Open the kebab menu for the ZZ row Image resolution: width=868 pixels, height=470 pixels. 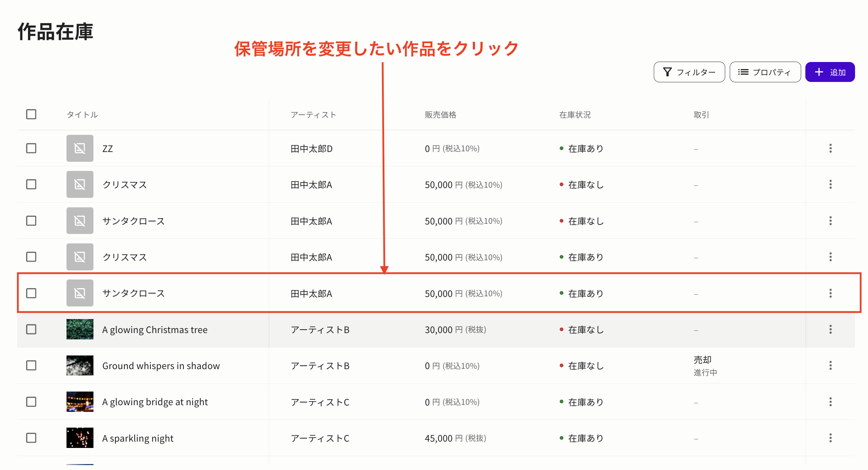tap(831, 148)
